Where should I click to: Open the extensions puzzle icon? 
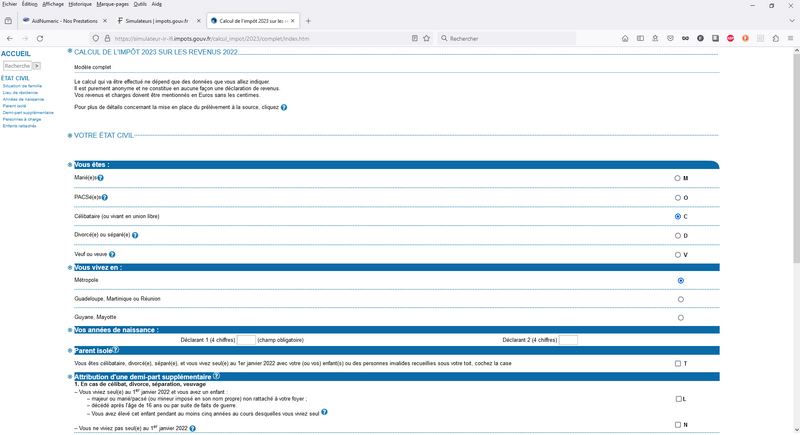coord(776,38)
